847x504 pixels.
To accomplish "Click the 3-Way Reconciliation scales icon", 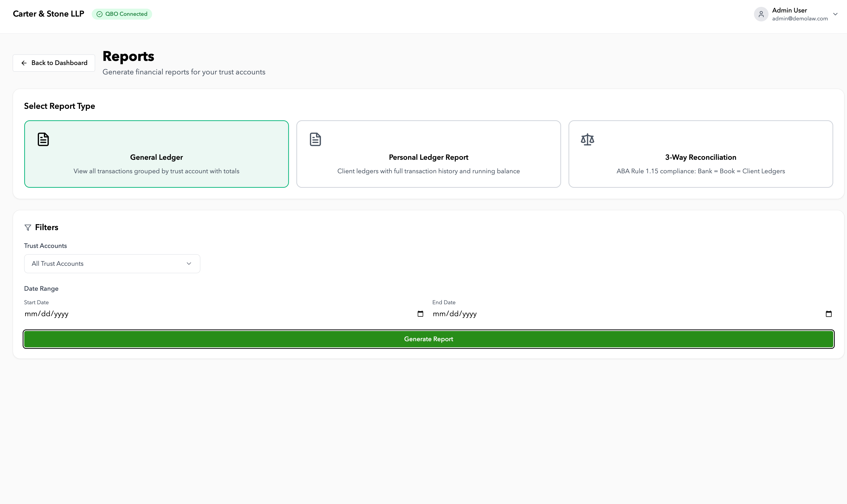I will [588, 139].
